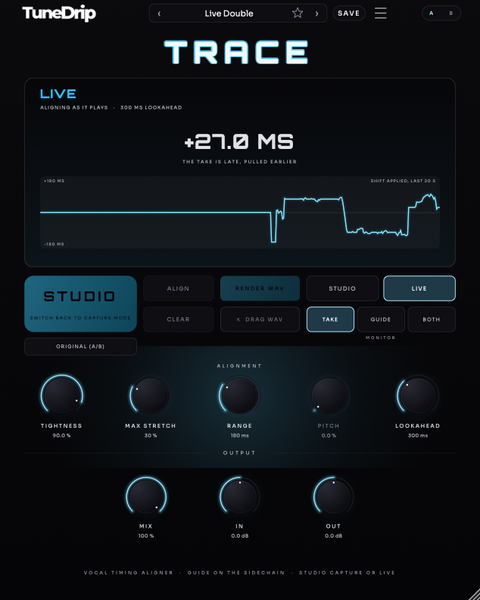
Task: Click the LIVE mode heading
Action: point(58,94)
